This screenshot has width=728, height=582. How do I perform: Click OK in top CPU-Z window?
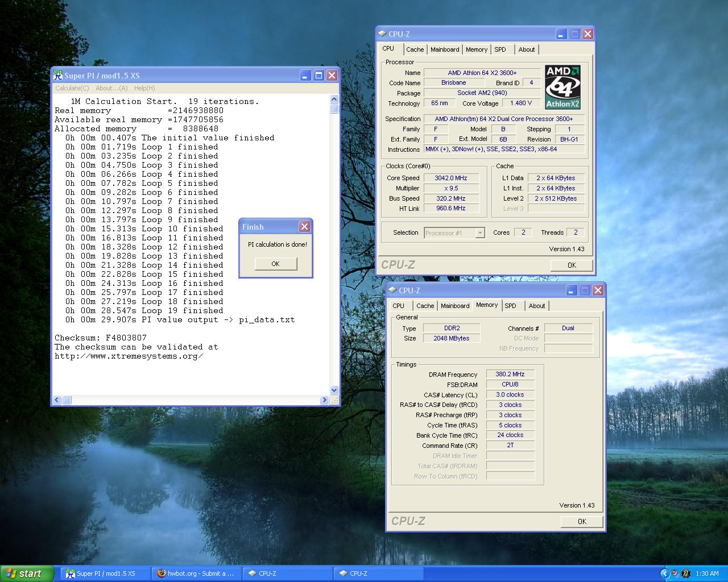point(572,265)
